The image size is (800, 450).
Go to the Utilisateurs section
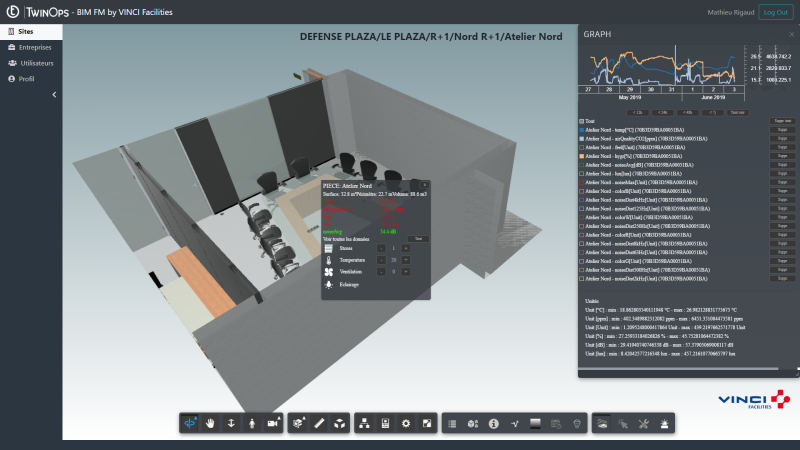click(36, 62)
